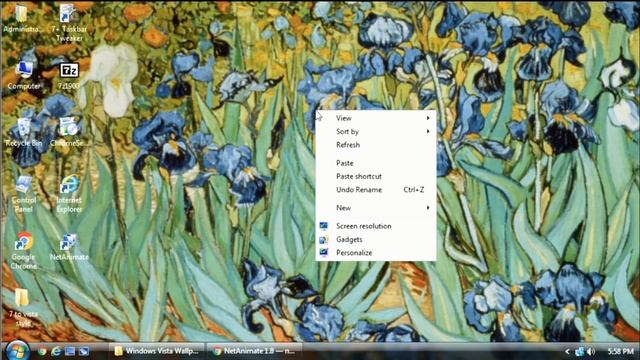
Task: Click the Screen resolution menu icon
Action: [324, 226]
